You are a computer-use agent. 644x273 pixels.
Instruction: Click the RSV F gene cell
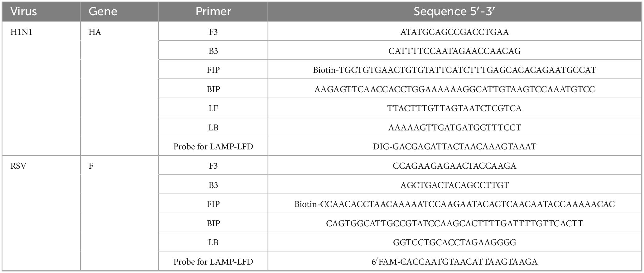[91, 166]
